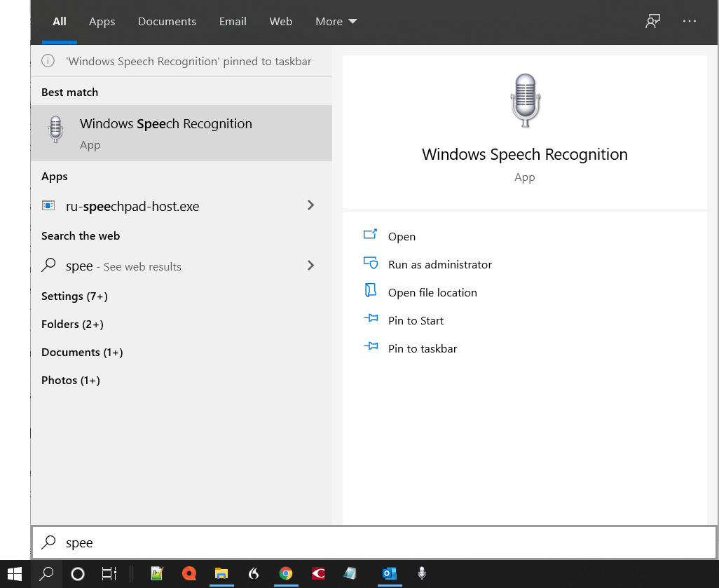Select the Email search tab
Viewport: 719px width, 588px height.
(x=233, y=22)
